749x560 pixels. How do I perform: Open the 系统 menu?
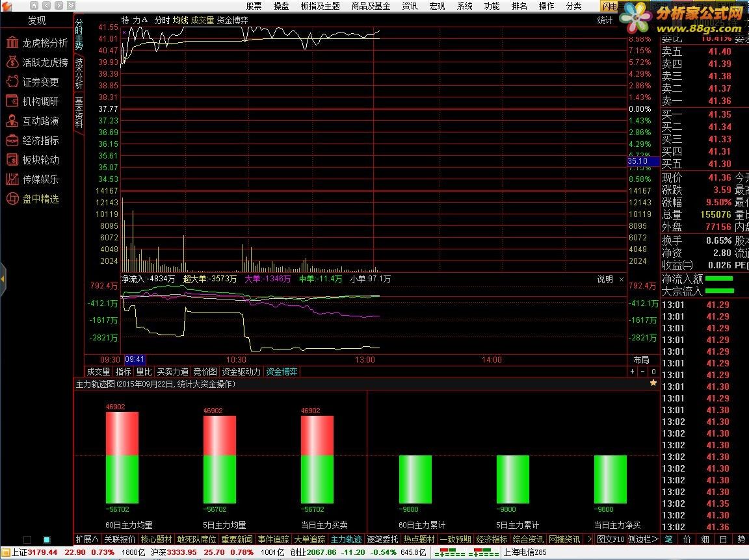[465, 6]
